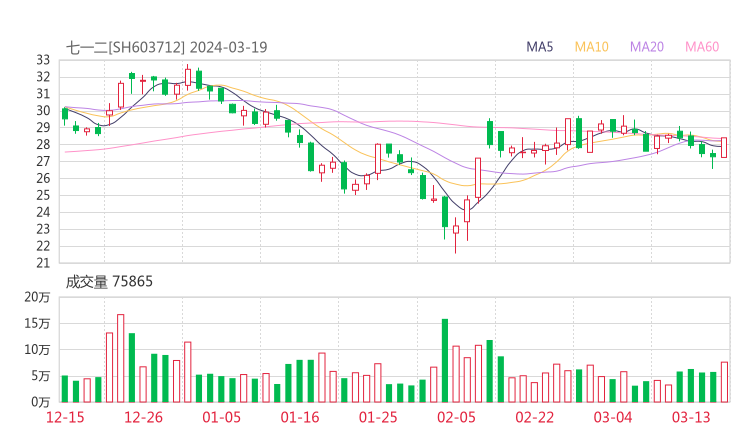Click the MA20 legend label

coord(647,47)
